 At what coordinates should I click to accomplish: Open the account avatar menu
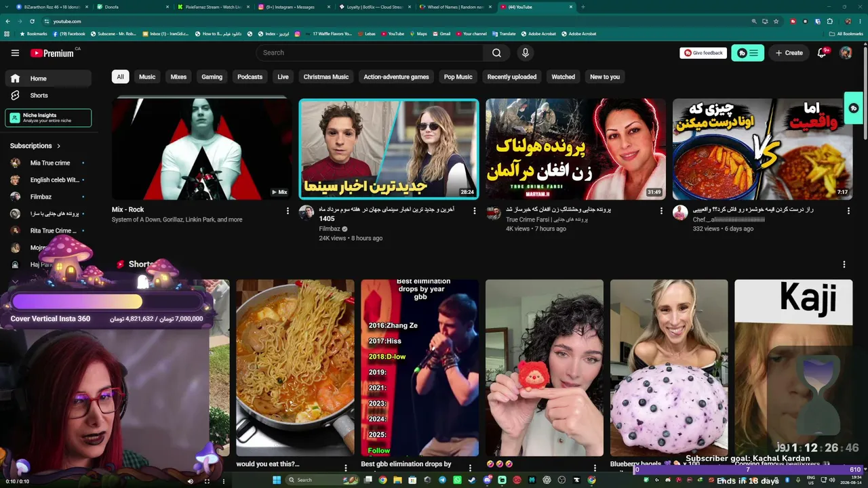(x=846, y=53)
